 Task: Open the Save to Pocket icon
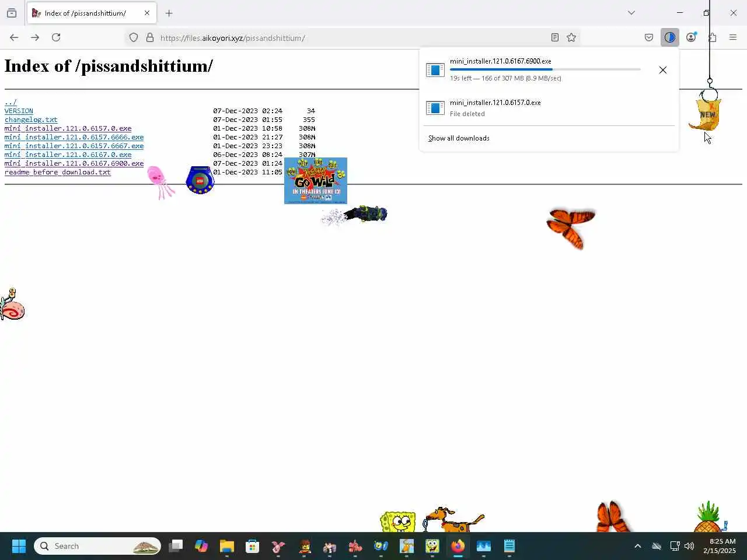(x=649, y=37)
